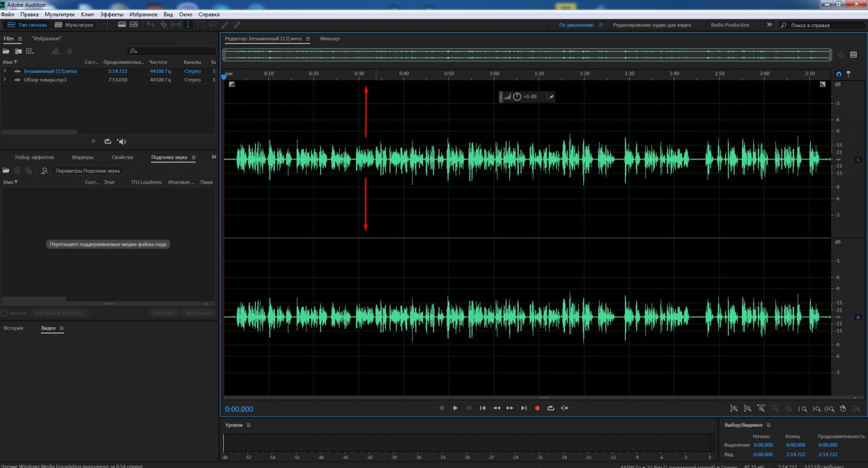This screenshot has width=868, height=468.
Task: Select the Lasso Selection tool
Action: [x=212, y=25]
